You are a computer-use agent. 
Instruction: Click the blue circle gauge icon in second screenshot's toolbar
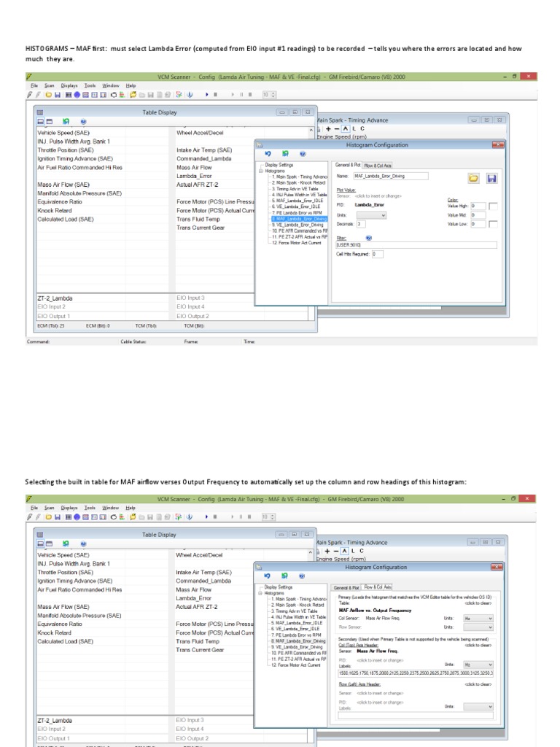click(77, 517)
